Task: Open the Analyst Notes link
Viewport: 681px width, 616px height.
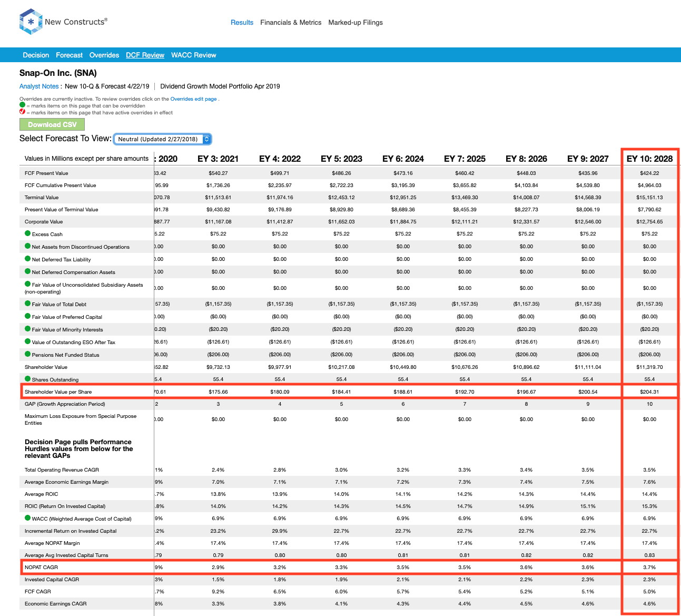Action: click(x=39, y=86)
